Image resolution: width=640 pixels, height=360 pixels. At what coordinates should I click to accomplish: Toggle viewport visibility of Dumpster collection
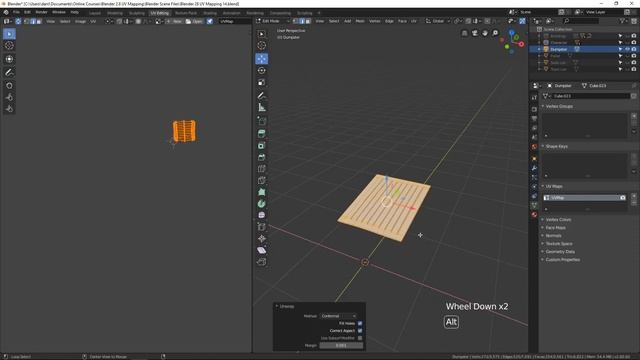pyautogui.click(x=627, y=49)
